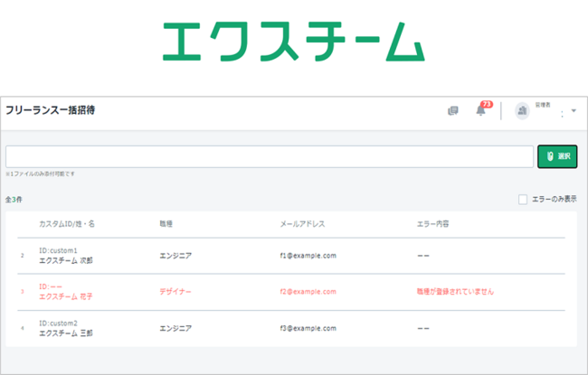This screenshot has height=375, width=588.
Task: Open the notifications bell icon
Action: (480, 111)
